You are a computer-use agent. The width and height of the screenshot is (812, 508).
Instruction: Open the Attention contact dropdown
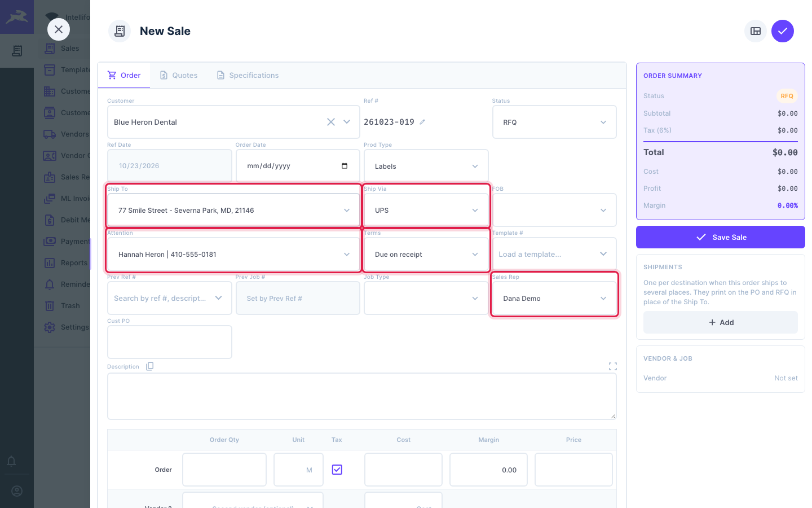click(x=233, y=254)
